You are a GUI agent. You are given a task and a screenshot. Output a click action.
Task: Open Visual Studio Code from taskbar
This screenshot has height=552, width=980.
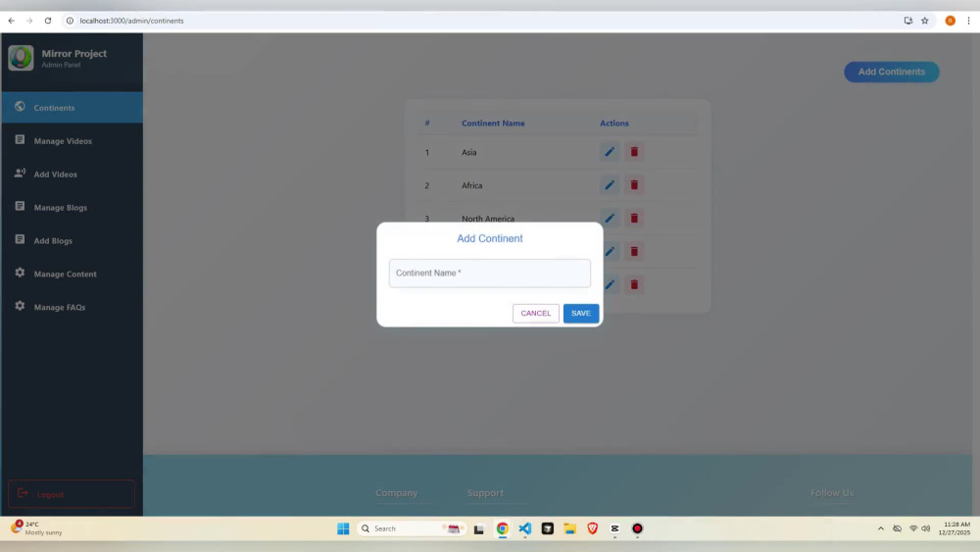pyautogui.click(x=525, y=528)
